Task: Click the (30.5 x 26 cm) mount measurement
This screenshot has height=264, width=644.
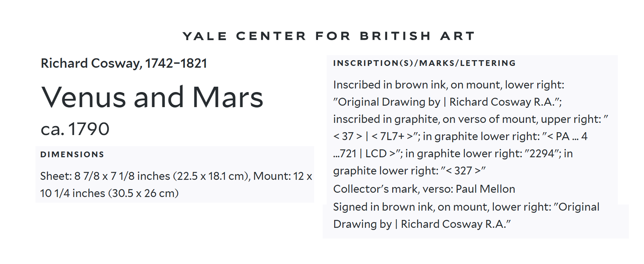Action: tap(144, 193)
